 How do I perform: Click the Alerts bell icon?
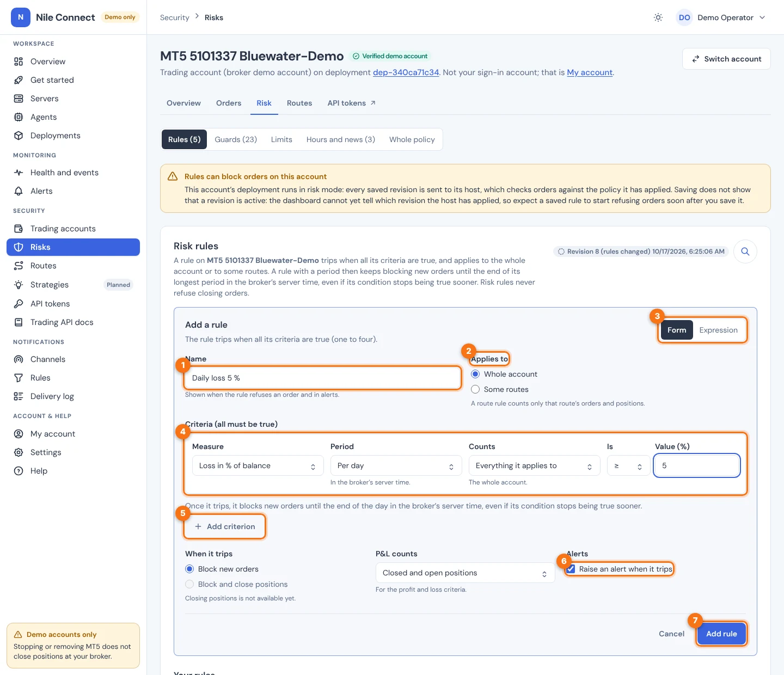point(19,191)
